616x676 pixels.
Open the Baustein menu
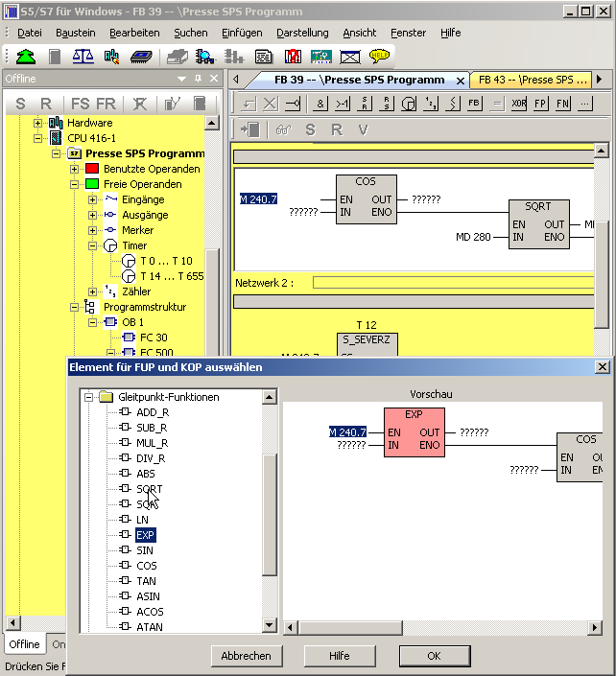pos(76,33)
